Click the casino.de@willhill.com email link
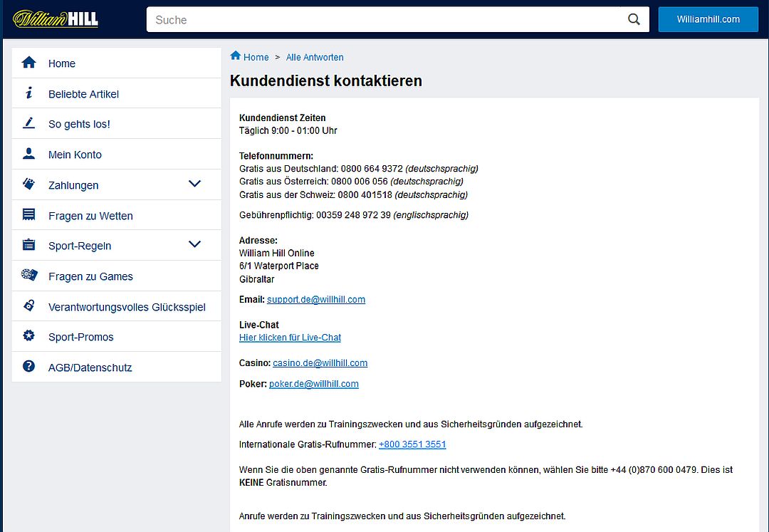Viewport: 769px width, 532px height. pos(320,363)
